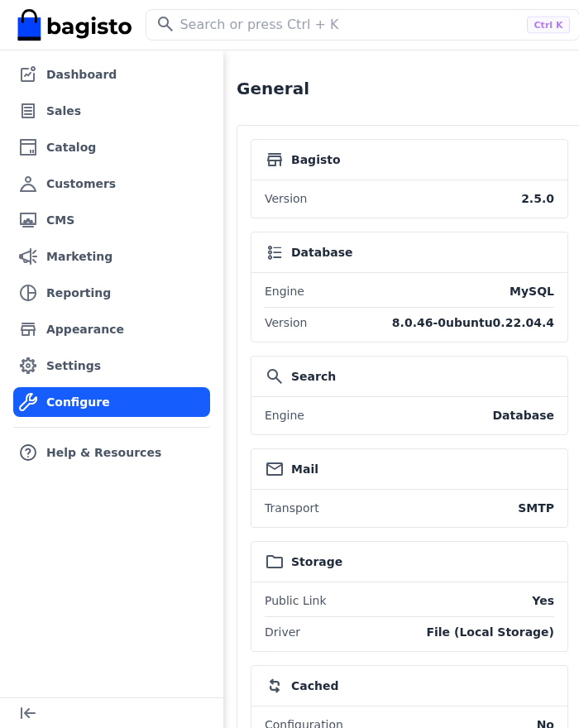Click the Configure wrench icon

click(x=28, y=402)
